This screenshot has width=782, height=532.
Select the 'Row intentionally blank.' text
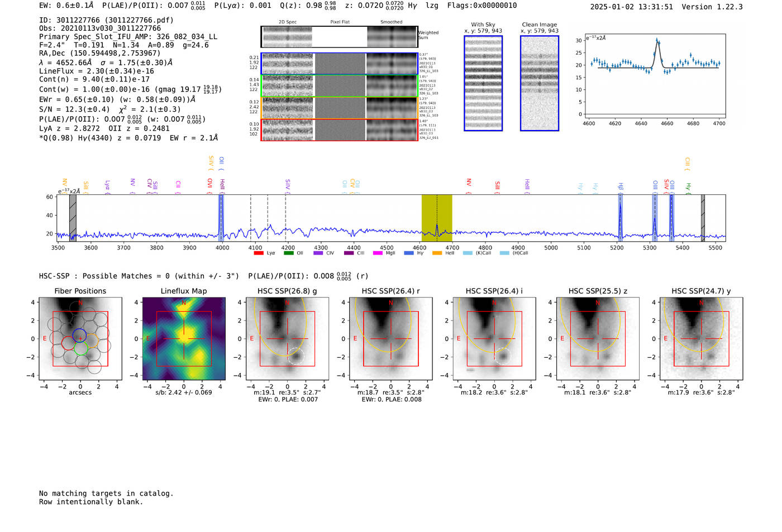tap(91, 502)
